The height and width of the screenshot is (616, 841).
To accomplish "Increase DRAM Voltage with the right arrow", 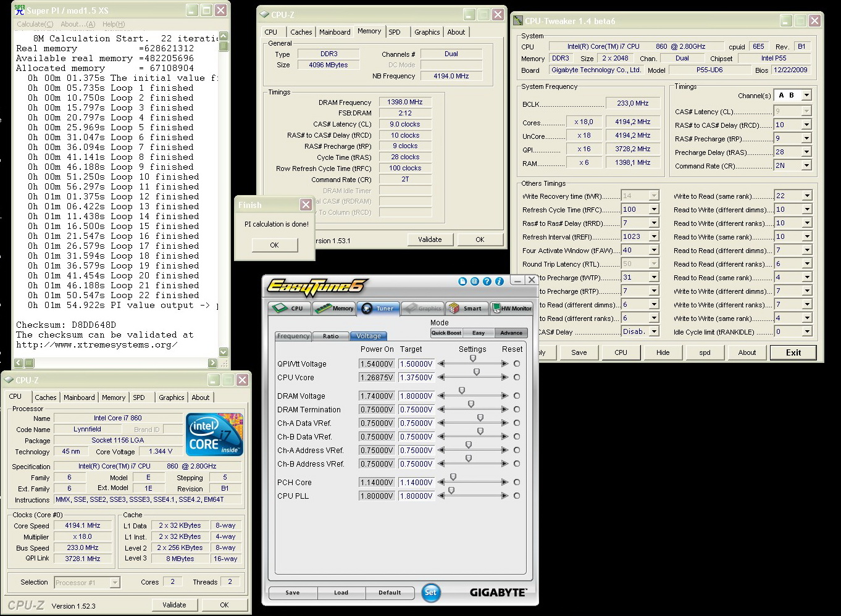I will click(x=505, y=396).
